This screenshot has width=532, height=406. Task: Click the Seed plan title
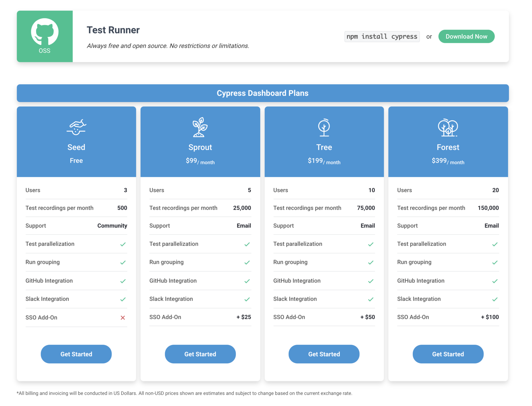76,147
